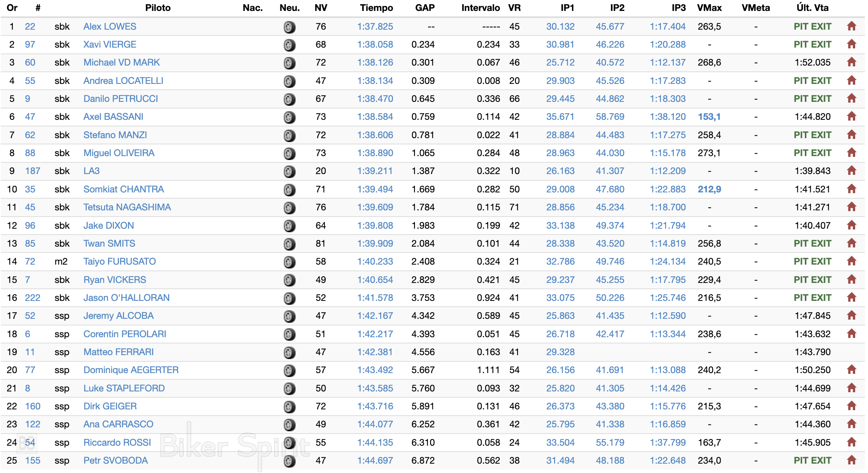Screen dimensions: 868x473
Task: Click the tyre icon for Xavi VIERGE
Action: click(289, 45)
